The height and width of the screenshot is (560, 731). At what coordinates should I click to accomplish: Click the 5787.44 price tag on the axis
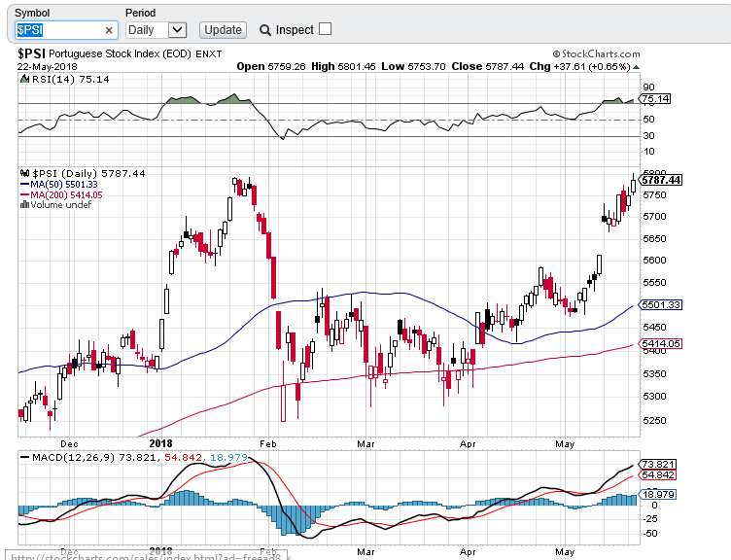point(660,180)
